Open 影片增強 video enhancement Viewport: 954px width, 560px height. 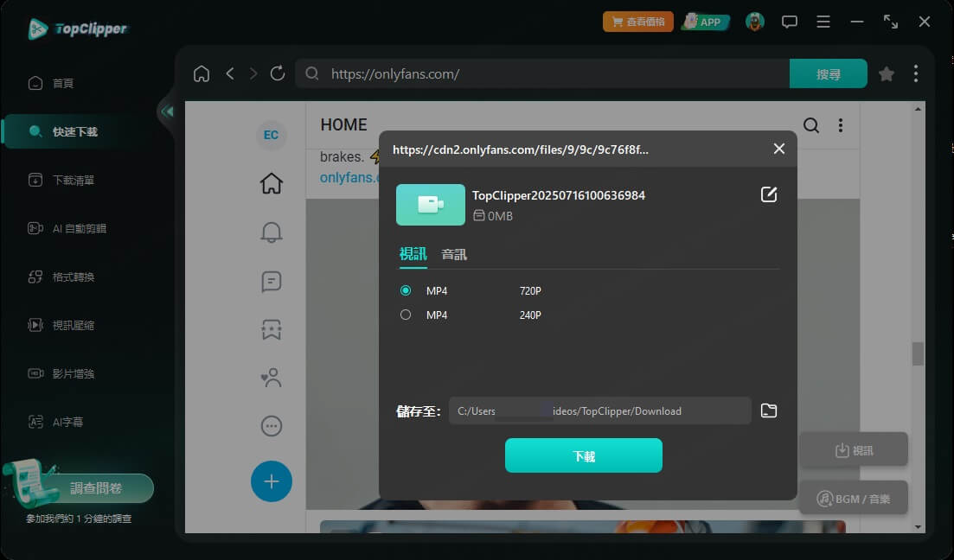point(61,373)
